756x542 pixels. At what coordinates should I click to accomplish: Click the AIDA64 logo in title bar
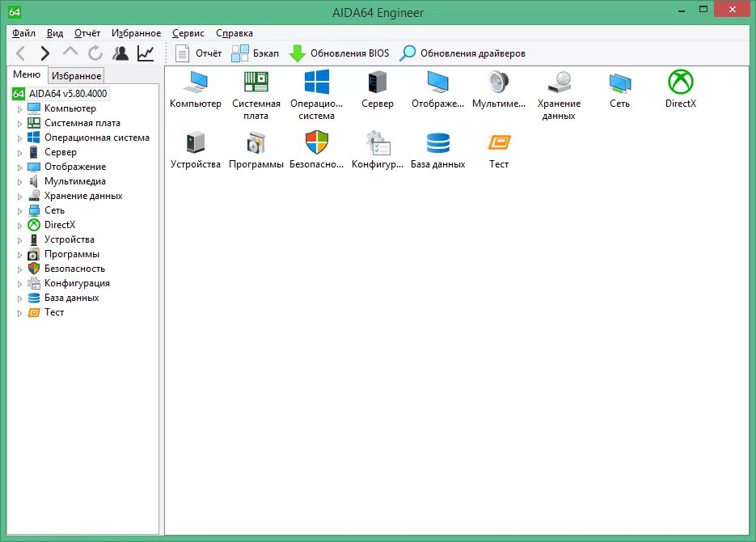15,11
